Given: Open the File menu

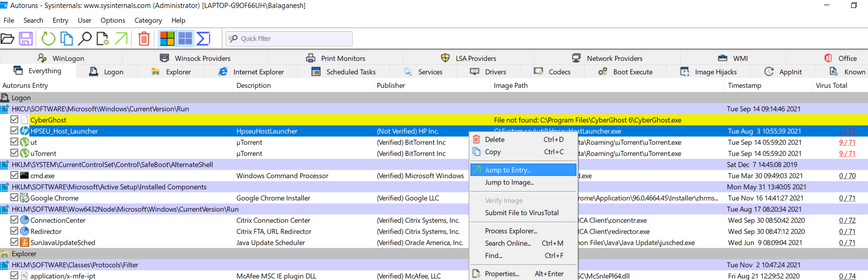Looking at the screenshot, I should pyautogui.click(x=9, y=20).
